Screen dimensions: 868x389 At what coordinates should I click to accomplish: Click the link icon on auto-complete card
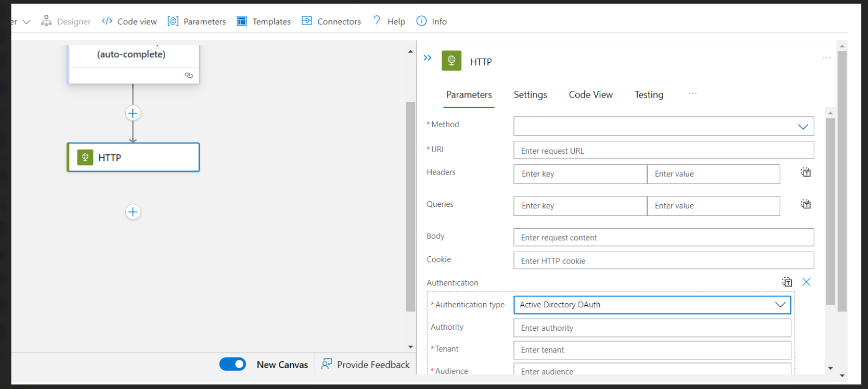tap(189, 75)
